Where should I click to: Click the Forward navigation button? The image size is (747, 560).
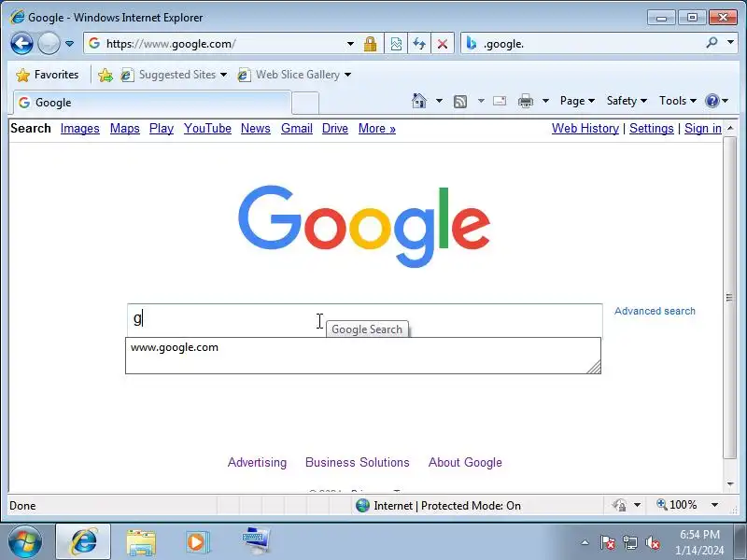pos(49,44)
